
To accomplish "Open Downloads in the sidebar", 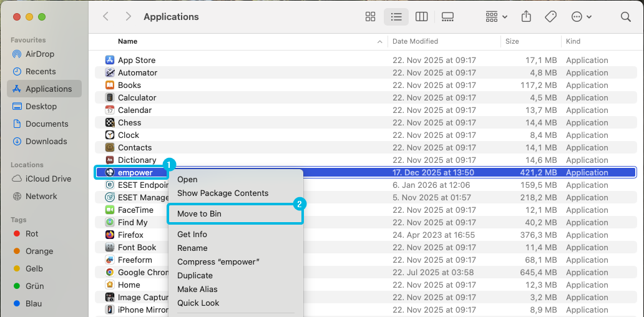I will [x=44, y=141].
